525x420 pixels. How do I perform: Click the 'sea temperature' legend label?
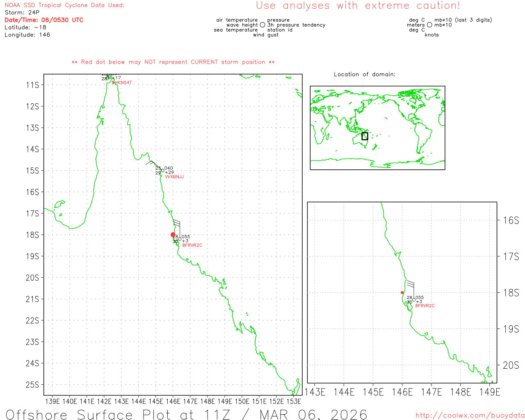click(236, 30)
